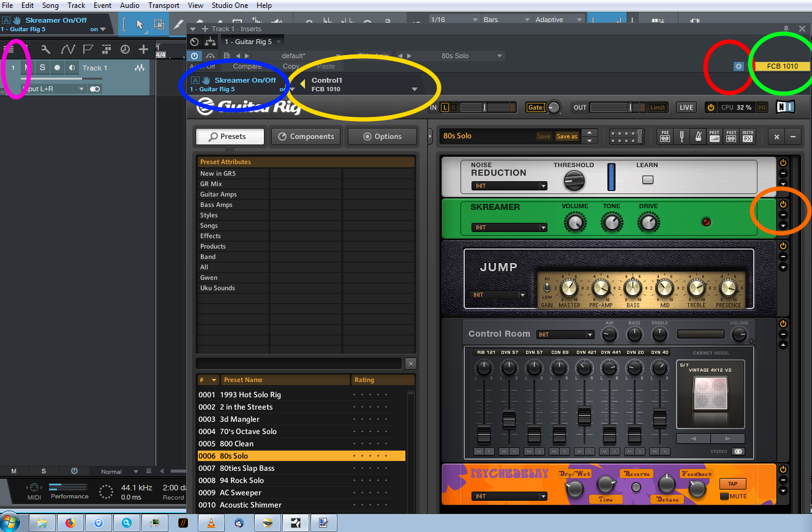Toggle the LIVE view button
This screenshot has width=812, height=532.
point(686,108)
